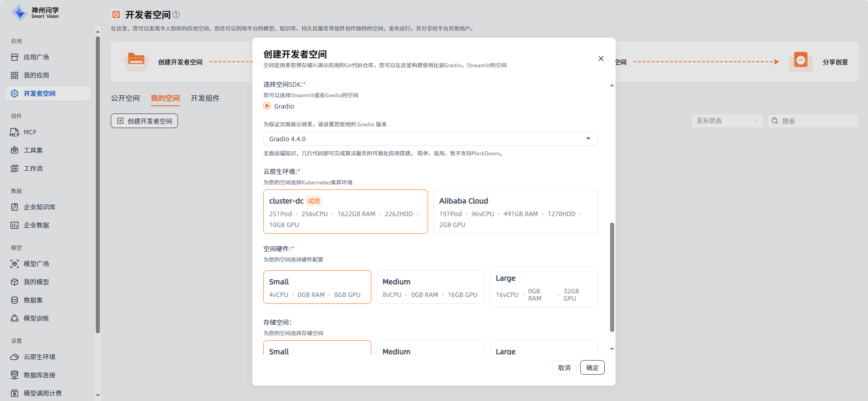
Task: Select Medium hardware option with 8vCPU
Action: pyautogui.click(x=430, y=287)
